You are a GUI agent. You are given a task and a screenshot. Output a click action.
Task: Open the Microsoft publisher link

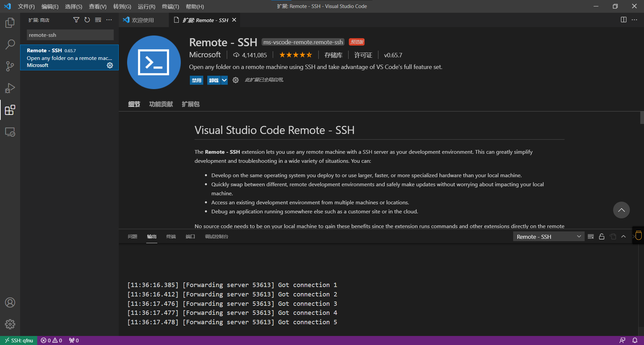[x=205, y=55]
